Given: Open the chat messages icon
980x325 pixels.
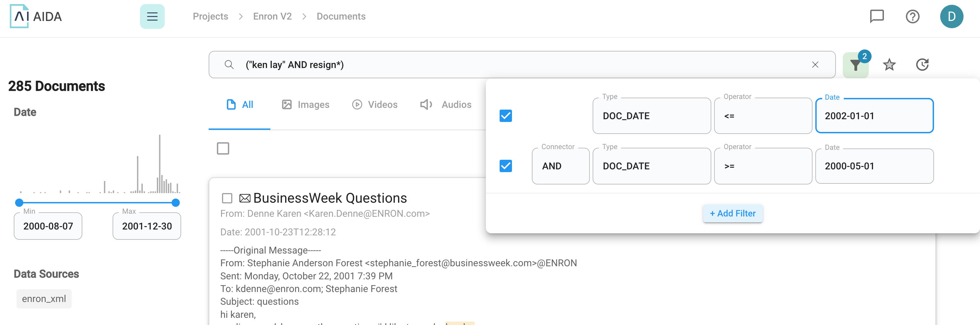Looking at the screenshot, I should pyautogui.click(x=877, y=16).
